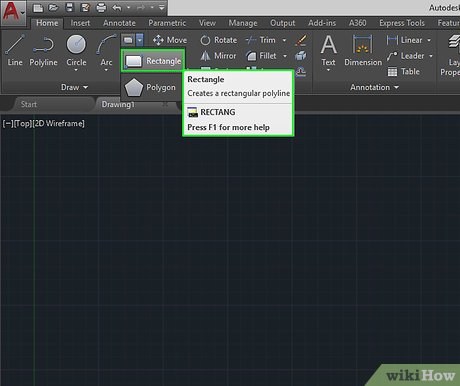The width and height of the screenshot is (460, 386).
Task: Expand the Arc options dropdown
Action: [106, 70]
